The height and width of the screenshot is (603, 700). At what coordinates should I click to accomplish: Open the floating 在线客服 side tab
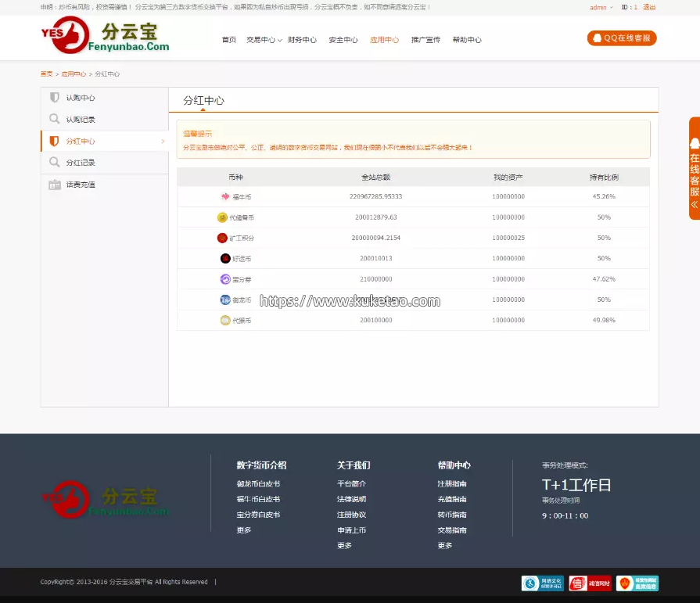[694, 168]
